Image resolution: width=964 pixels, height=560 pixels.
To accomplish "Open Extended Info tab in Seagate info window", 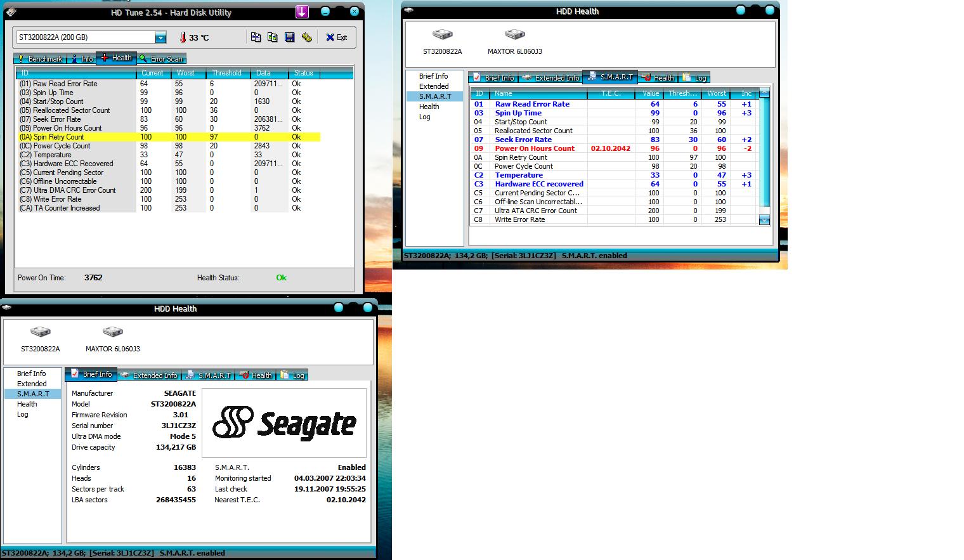I will point(149,375).
